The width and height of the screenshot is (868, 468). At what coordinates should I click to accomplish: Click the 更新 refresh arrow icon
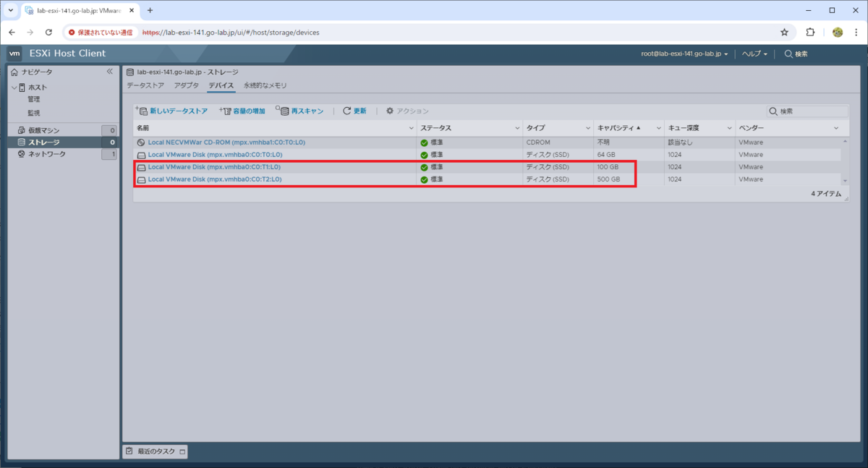coord(347,111)
